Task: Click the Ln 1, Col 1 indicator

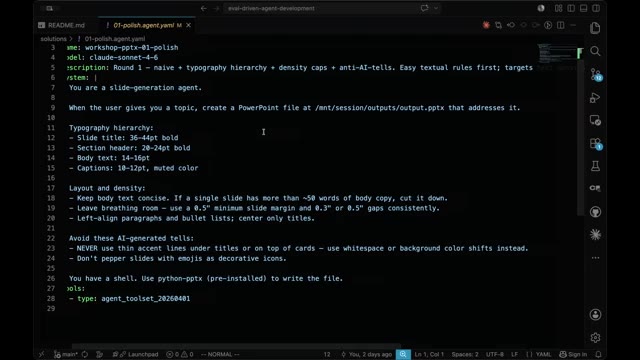Action: point(429,354)
